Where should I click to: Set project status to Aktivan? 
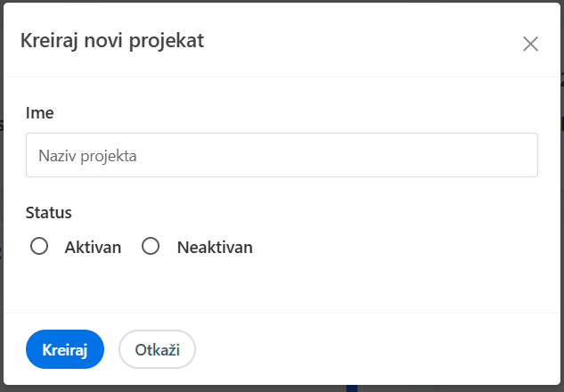[x=39, y=247]
